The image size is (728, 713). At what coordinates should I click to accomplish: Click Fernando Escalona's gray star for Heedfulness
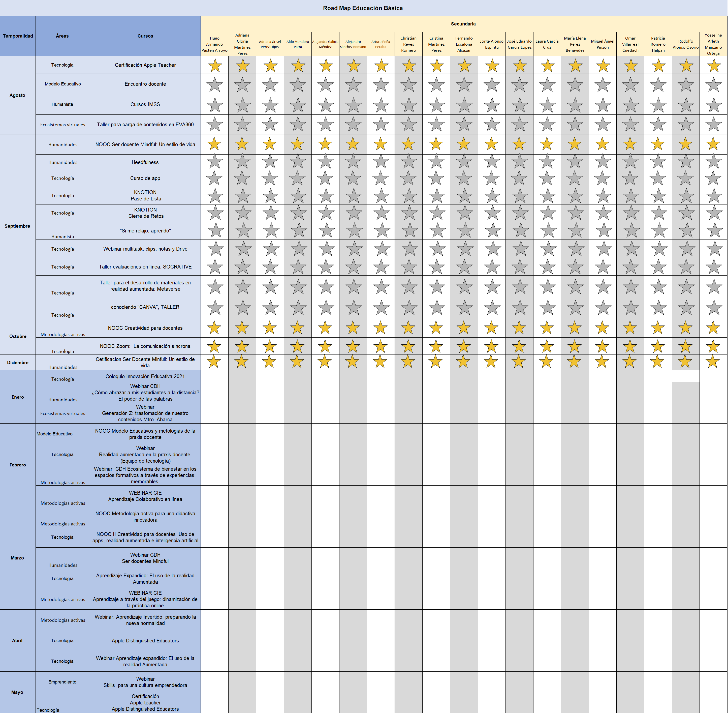coord(464,161)
